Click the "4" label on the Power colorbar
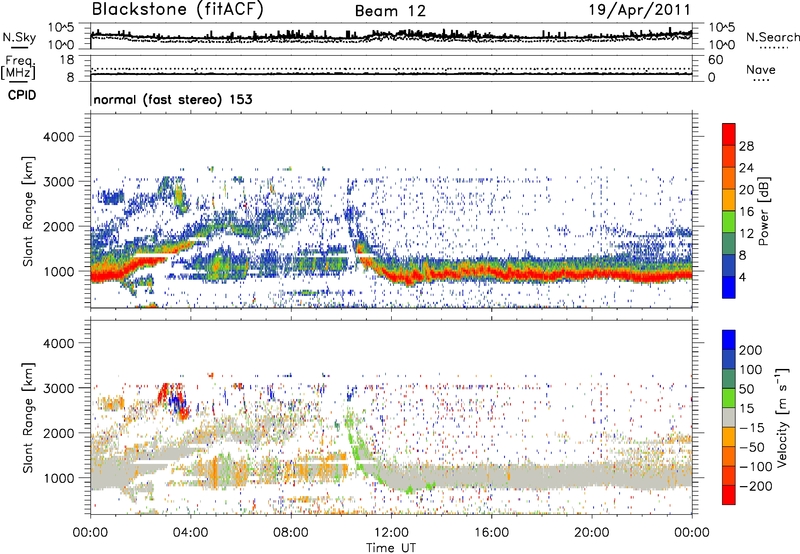Viewport: 800px width, 554px height. [x=743, y=277]
